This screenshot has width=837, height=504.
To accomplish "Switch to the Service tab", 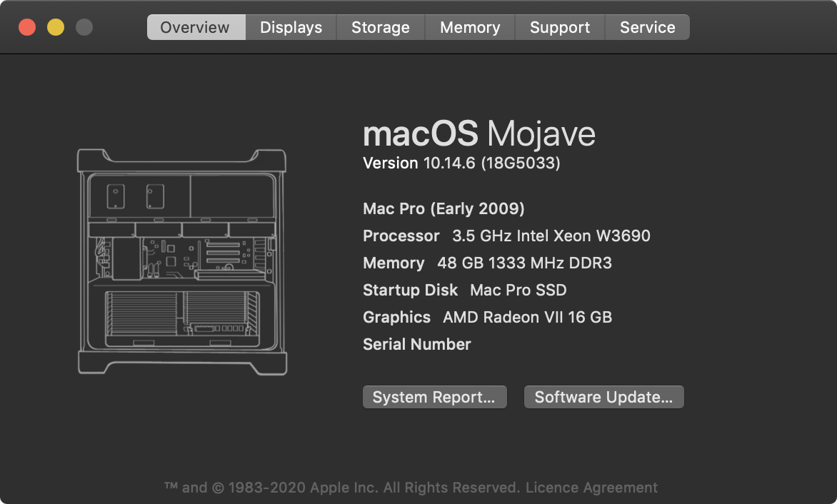I will tap(647, 28).
